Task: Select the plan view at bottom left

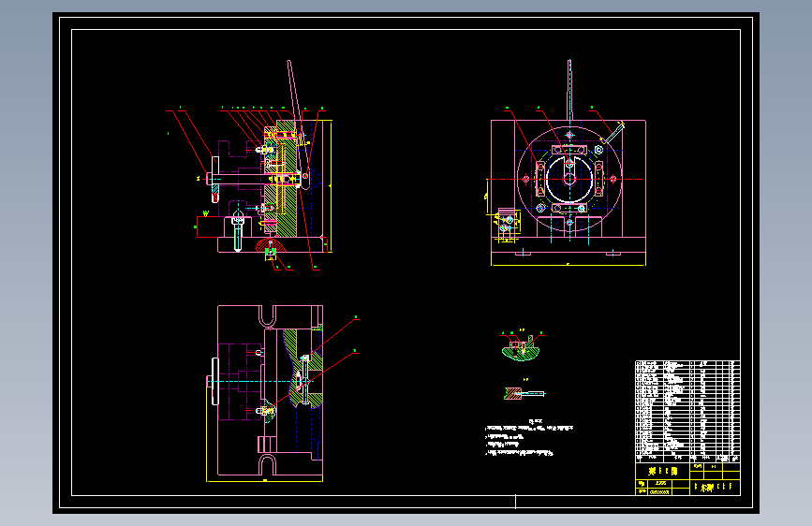Action: coord(265,393)
